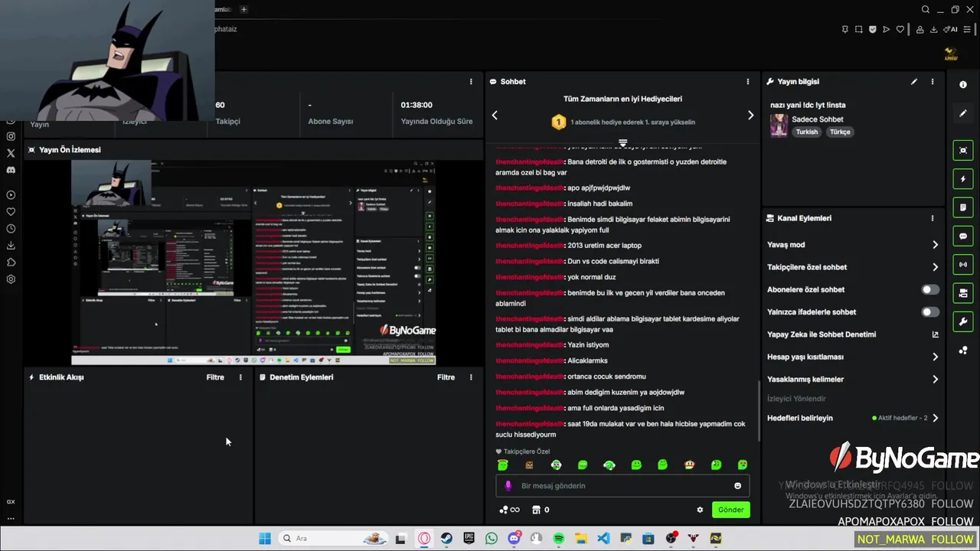
Task: Open Opera sidebar Instagram icon
Action: [x=11, y=136]
